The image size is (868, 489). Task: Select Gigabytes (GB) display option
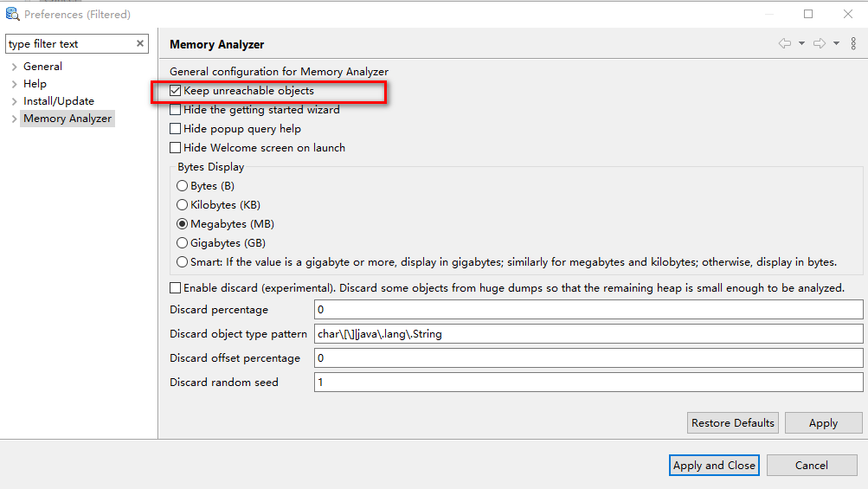pyautogui.click(x=182, y=242)
